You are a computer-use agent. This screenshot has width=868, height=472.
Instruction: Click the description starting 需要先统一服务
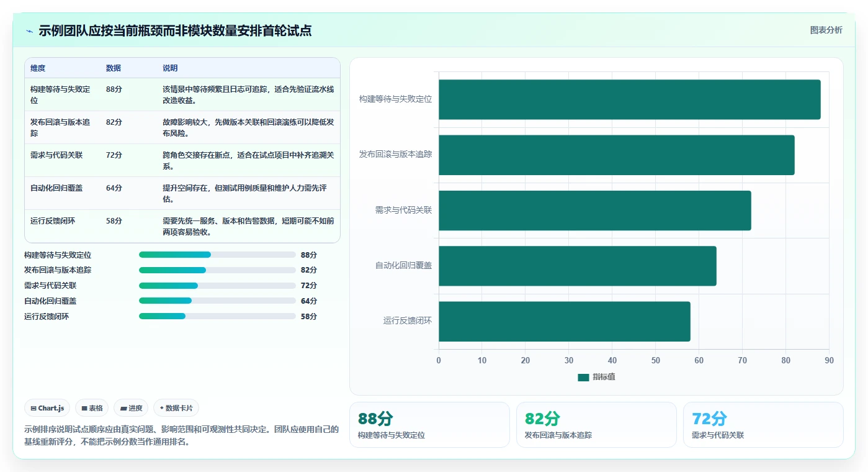[248, 227]
